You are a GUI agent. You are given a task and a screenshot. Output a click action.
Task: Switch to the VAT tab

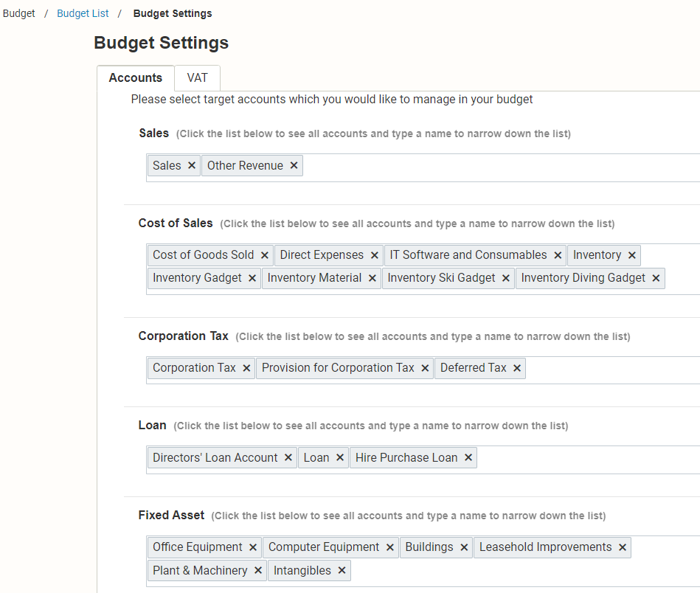click(198, 78)
